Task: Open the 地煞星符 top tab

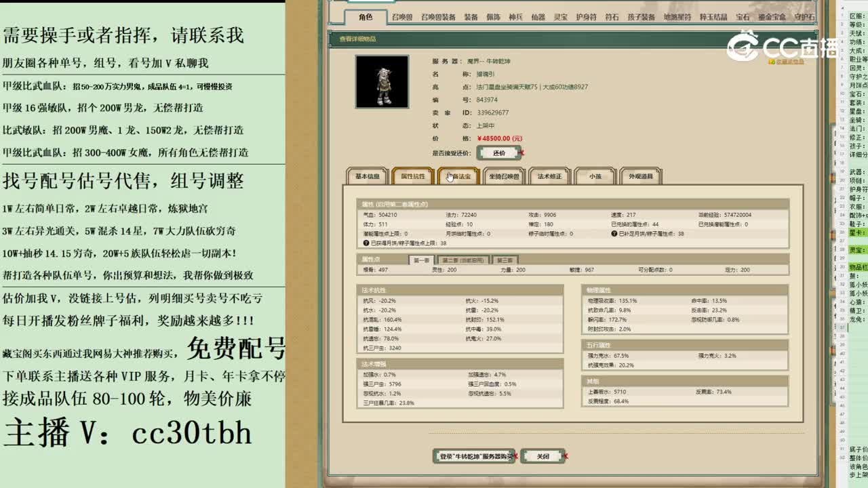Action: 677,18
